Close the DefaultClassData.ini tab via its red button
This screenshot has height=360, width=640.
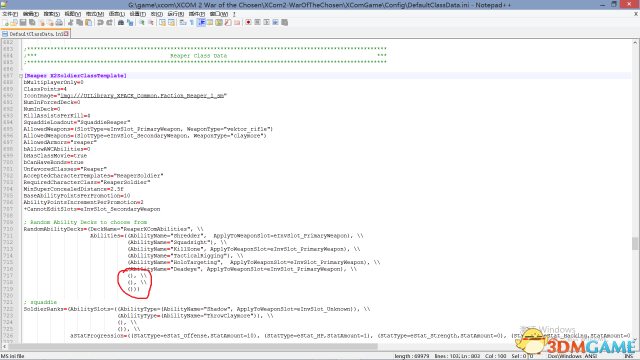pos(66,34)
